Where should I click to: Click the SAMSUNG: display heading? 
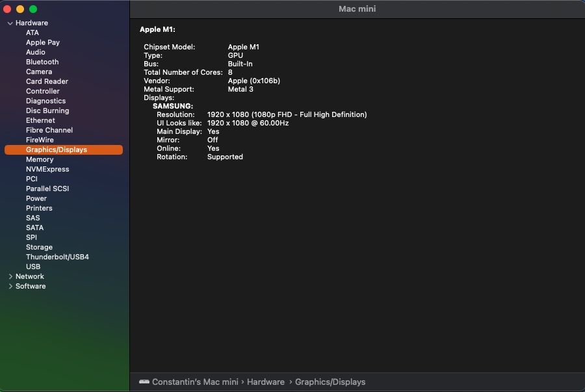pyautogui.click(x=173, y=106)
